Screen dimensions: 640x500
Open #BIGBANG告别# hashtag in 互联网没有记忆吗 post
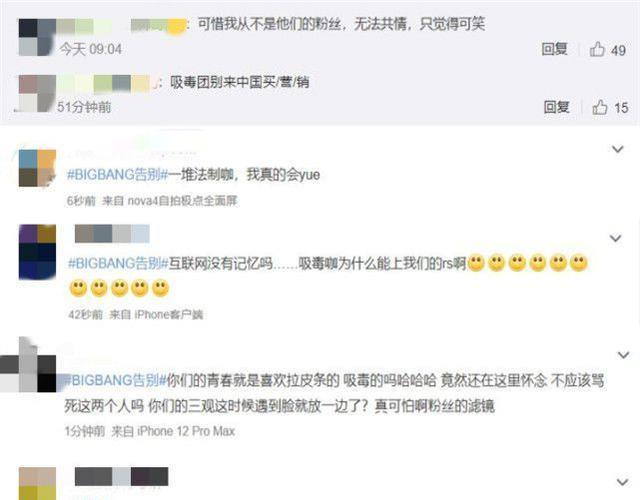pyautogui.click(x=118, y=264)
